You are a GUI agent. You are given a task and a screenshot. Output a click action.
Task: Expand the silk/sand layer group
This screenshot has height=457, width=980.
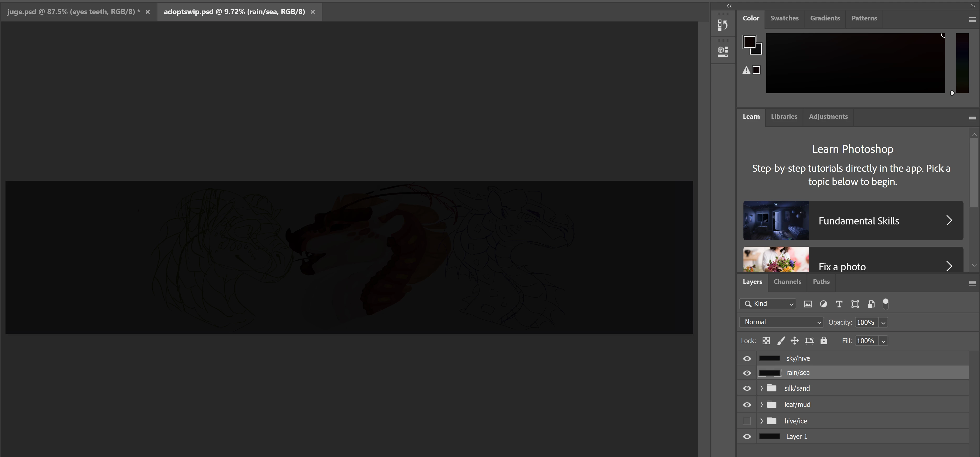(x=761, y=389)
